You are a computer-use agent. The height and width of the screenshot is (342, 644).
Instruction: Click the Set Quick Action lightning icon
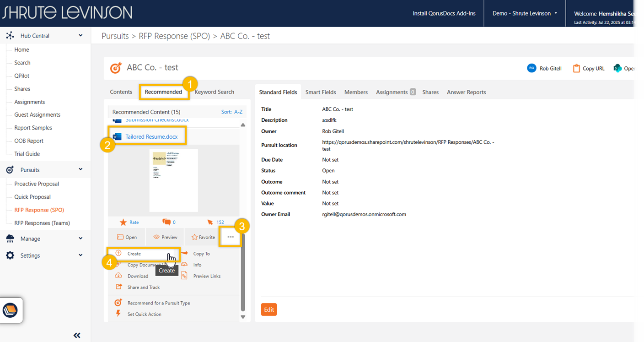pyautogui.click(x=118, y=314)
